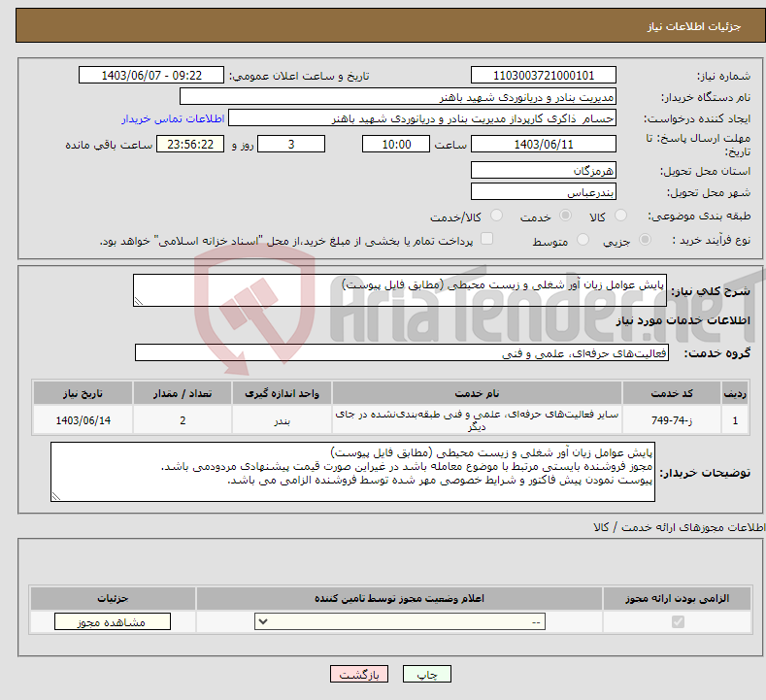Click the row number cell 1

point(735,420)
